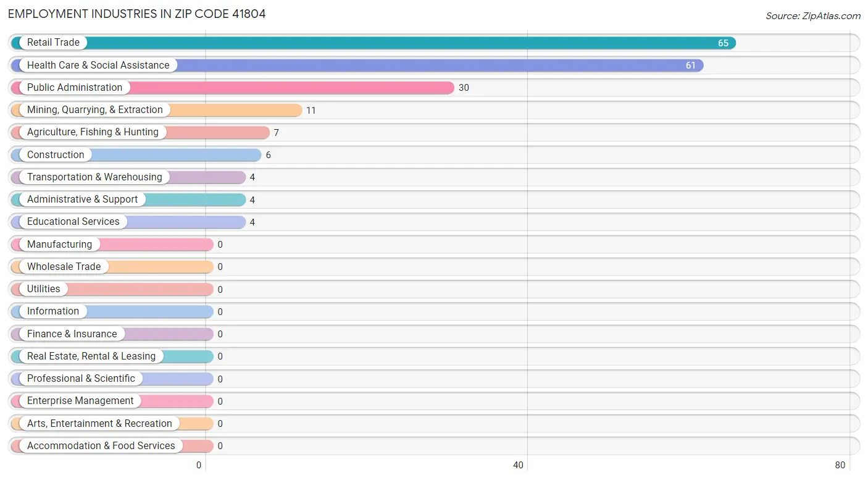This screenshot has height=480, width=868.
Task: Click the blue Health Care bar middle
Action: coord(357,65)
